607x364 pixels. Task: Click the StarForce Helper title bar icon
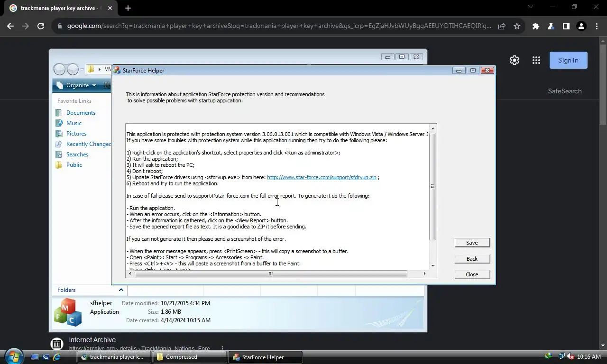117,70
